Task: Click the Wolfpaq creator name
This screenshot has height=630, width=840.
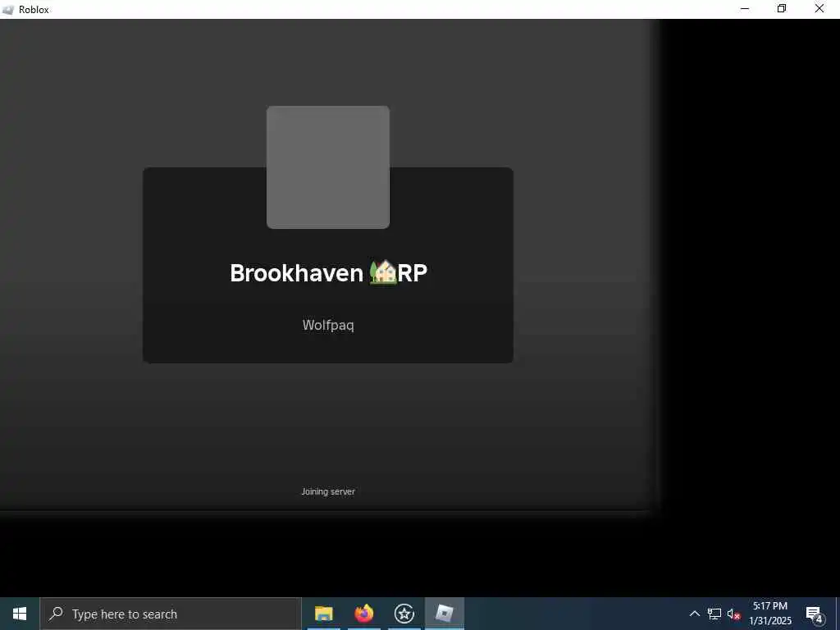Action: [x=328, y=325]
